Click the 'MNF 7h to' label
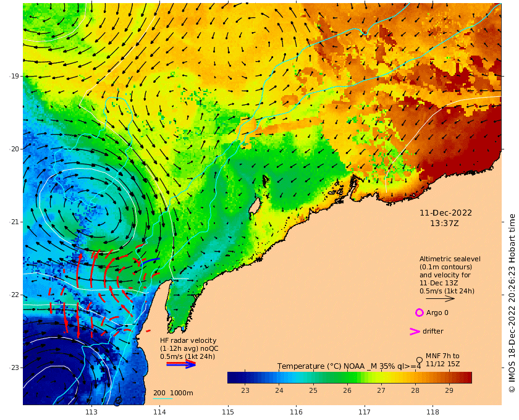This screenshot has width=519, height=420. [442, 356]
